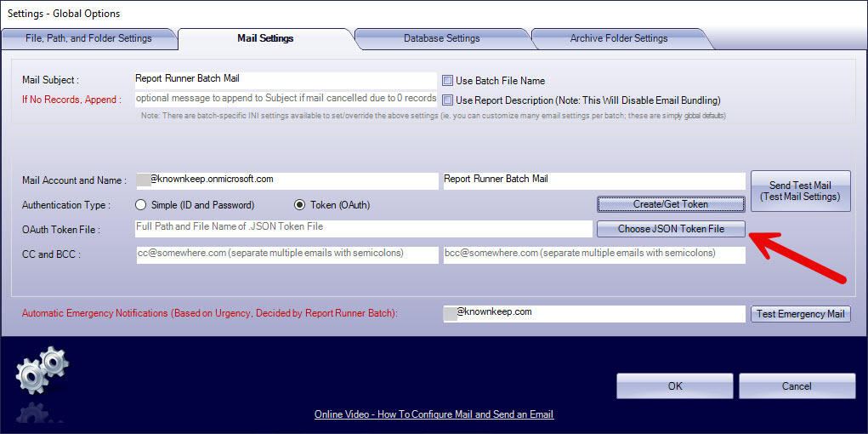This screenshot has width=868, height=434.
Task: Select Token (OAuth) authentication type
Action: [299, 205]
